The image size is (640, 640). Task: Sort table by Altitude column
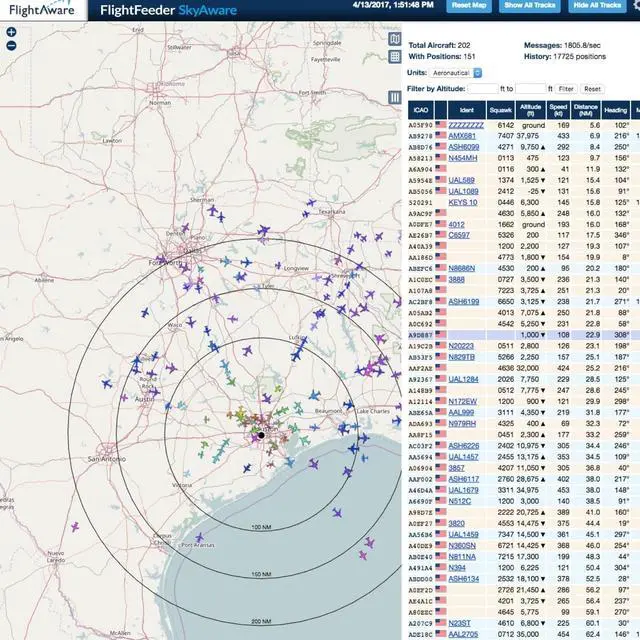[x=531, y=110]
